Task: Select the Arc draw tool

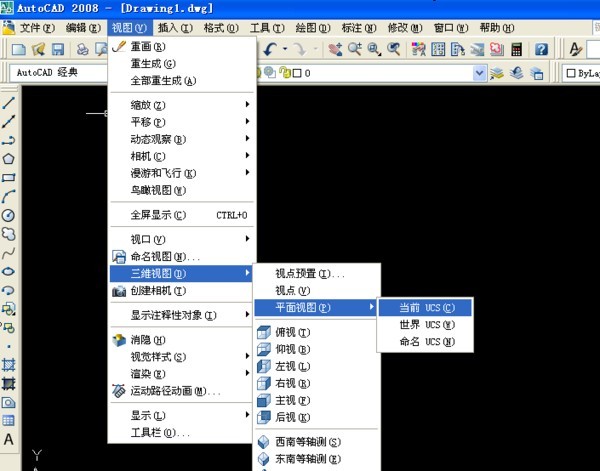Action: 8,196
